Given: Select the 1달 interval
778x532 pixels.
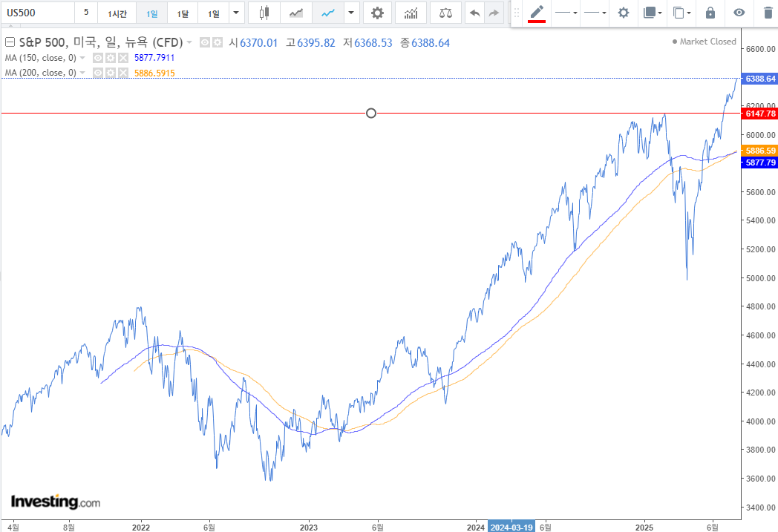Looking at the screenshot, I should coord(183,13).
